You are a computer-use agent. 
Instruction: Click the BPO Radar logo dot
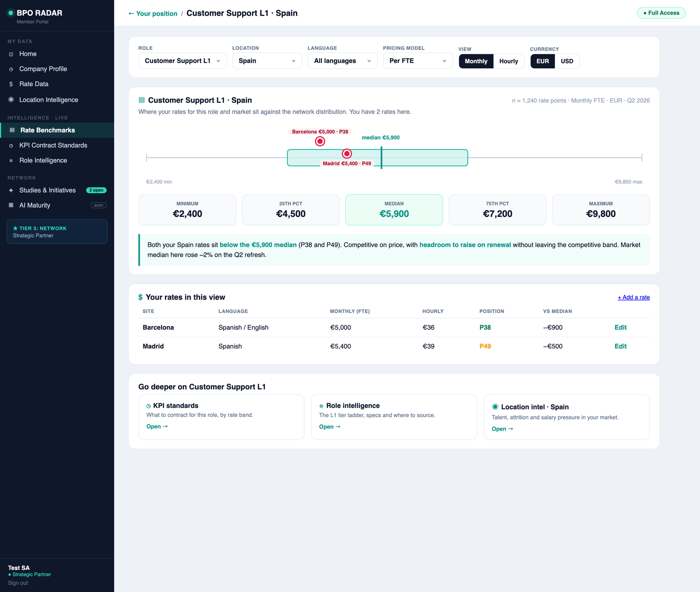point(10,13)
